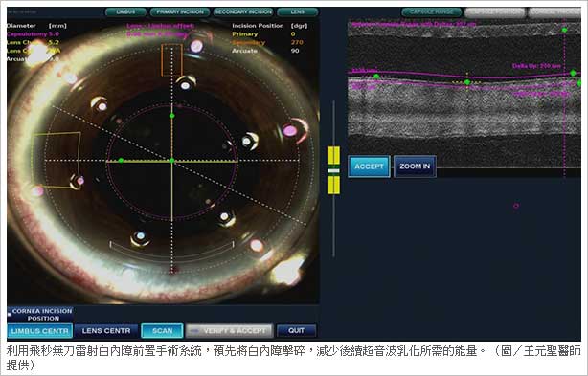Quit the planning screen

point(296,331)
